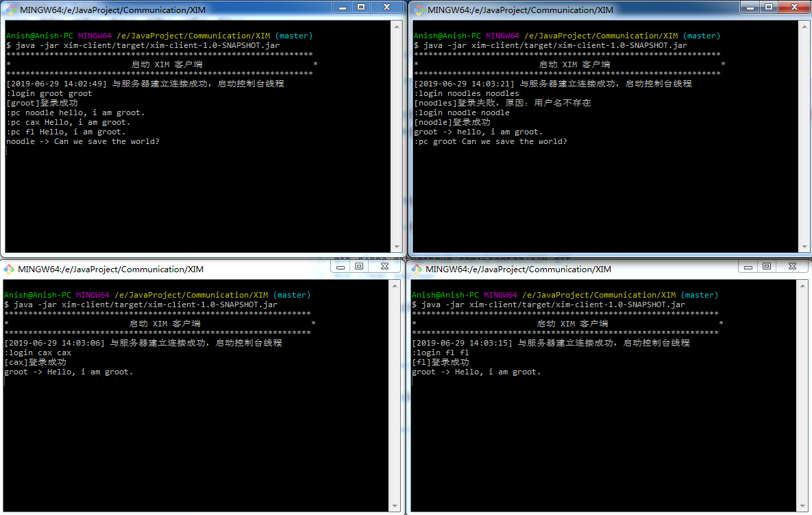
Task: Click the line "[fl]登录成功"
Action: point(441,362)
